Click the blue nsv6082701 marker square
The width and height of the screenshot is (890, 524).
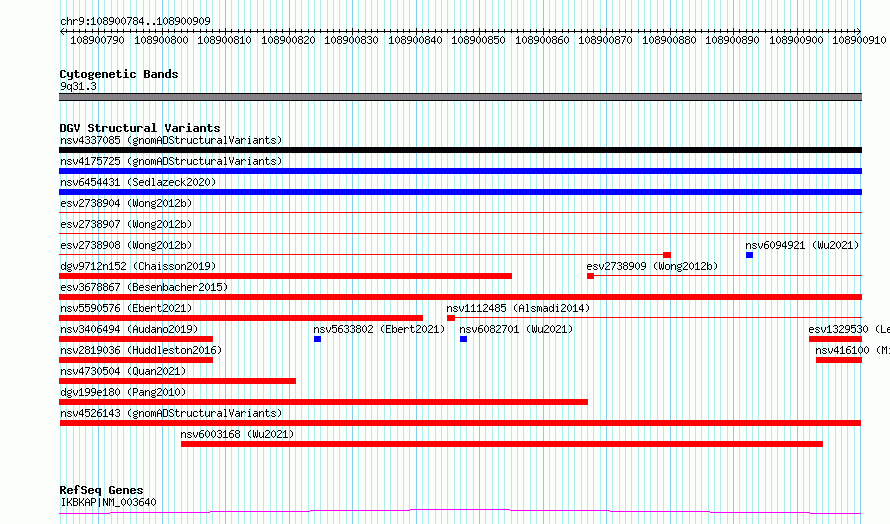pos(463,339)
